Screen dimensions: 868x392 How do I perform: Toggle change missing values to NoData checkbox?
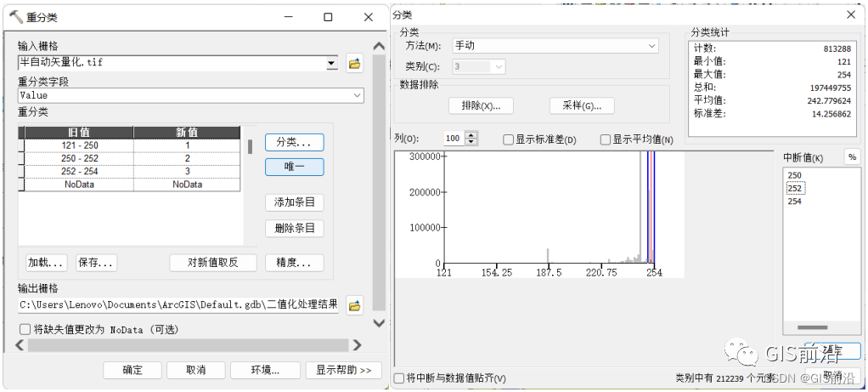coord(25,329)
